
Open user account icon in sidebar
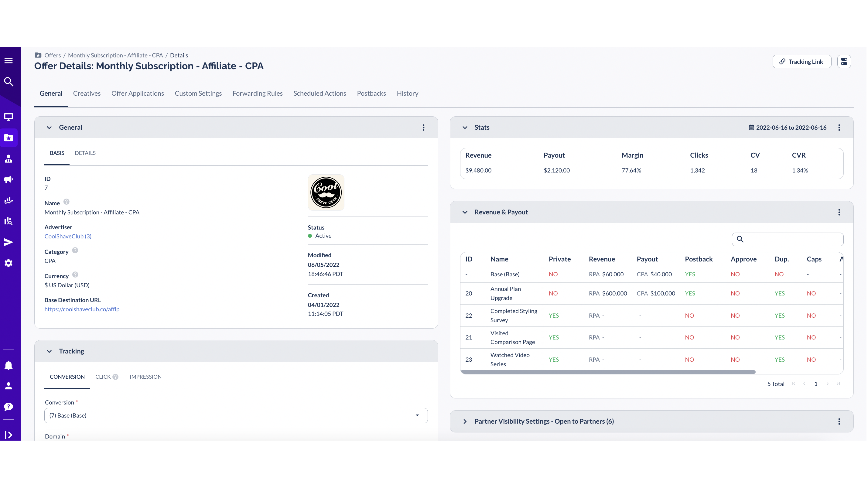9,386
